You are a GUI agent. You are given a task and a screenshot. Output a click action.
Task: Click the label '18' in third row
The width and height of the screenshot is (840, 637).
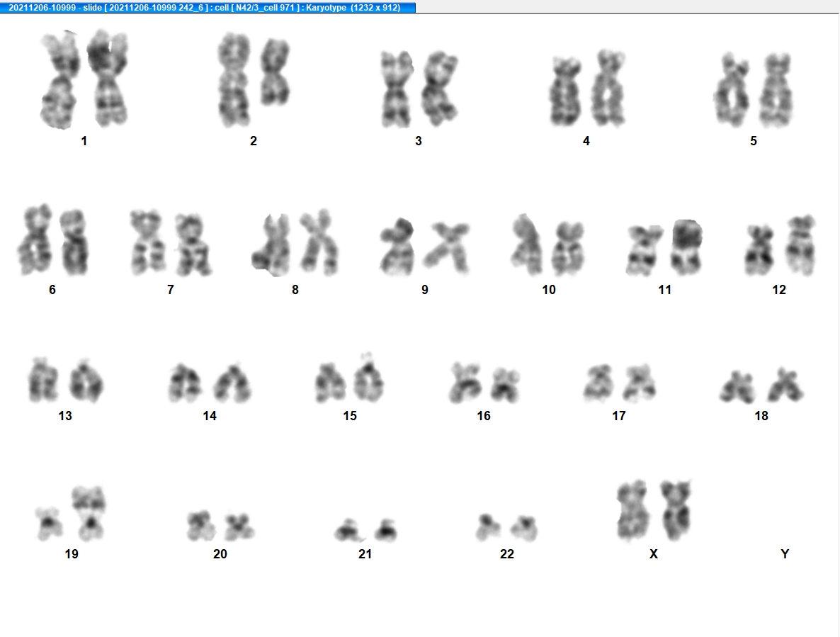pos(761,416)
